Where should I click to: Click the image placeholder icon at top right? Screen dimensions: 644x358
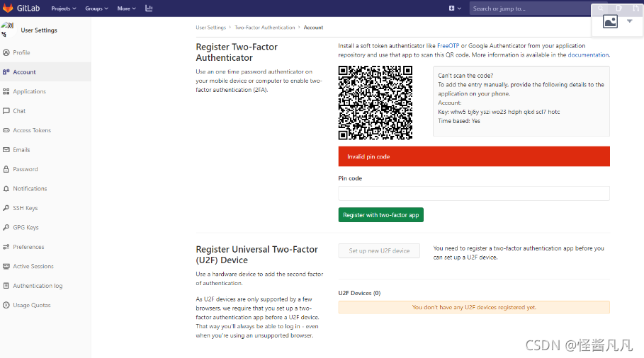(x=610, y=21)
